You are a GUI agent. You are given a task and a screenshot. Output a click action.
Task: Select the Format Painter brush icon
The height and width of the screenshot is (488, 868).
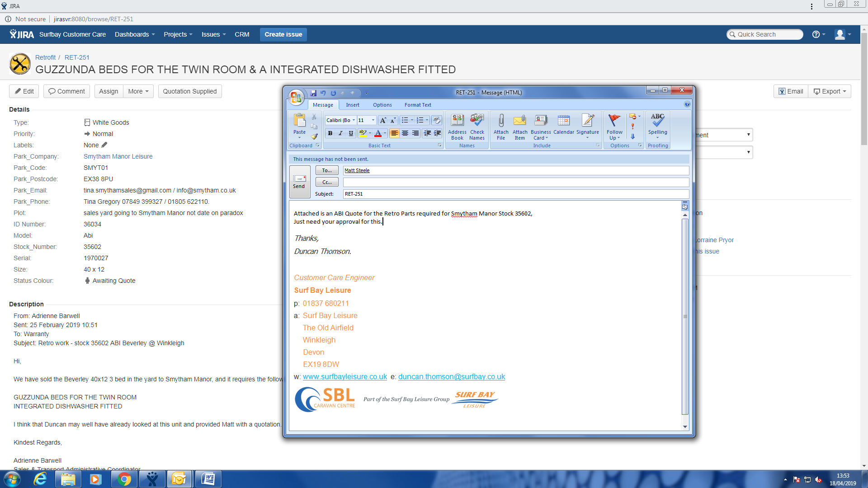tap(314, 136)
